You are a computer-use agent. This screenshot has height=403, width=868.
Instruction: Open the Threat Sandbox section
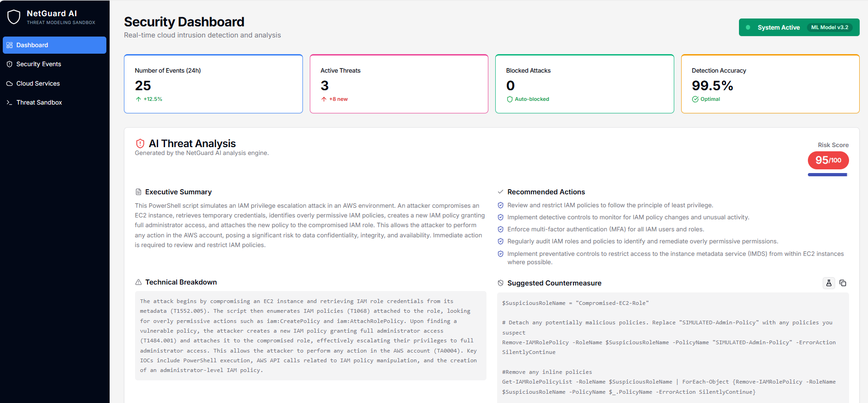[55, 102]
